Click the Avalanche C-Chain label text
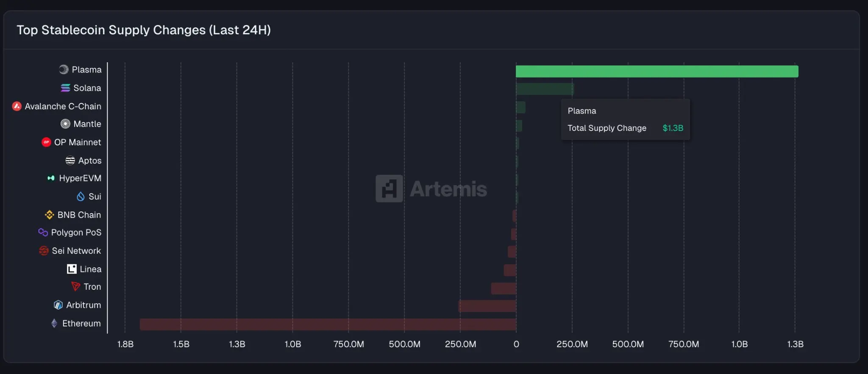The image size is (868, 374). 63,106
